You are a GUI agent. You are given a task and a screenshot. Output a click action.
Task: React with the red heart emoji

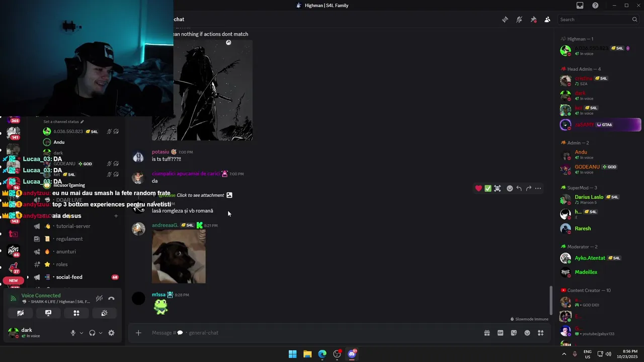tap(478, 189)
